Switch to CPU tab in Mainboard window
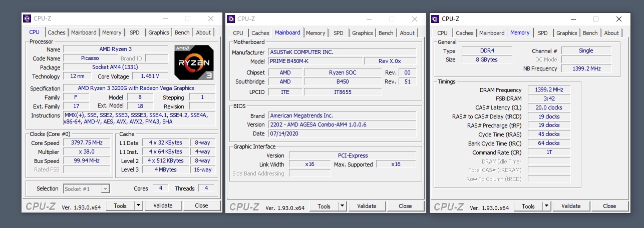This screenshot has width=644, height=228. tap(238, 33)
